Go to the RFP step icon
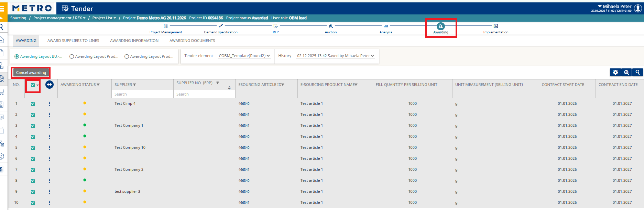This screenshot has height=210, width=644. click(x=276, y=26)
